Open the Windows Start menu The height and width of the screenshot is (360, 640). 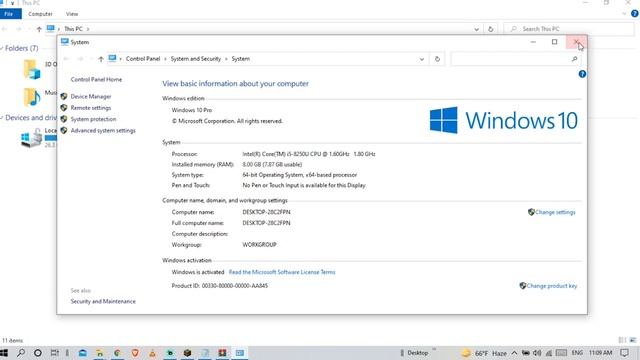(x=4, y=353)
